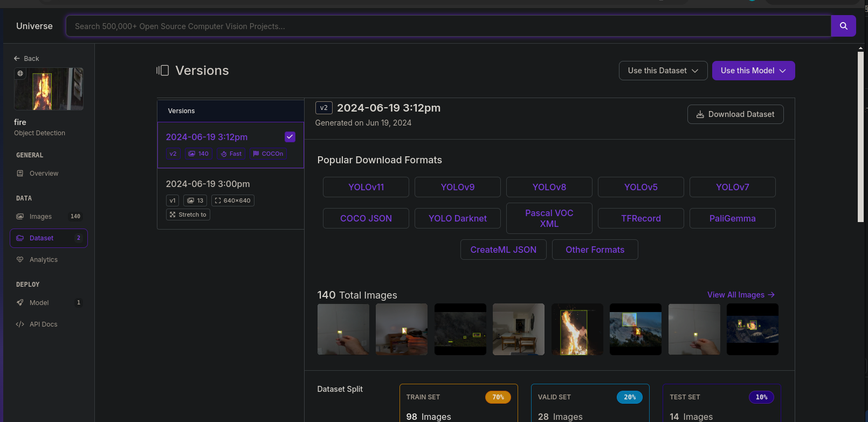Open the last dataset image thumbnail
The width and height of the screenshot is (868, 422).
pyautogui.click(x=753, y=329)
